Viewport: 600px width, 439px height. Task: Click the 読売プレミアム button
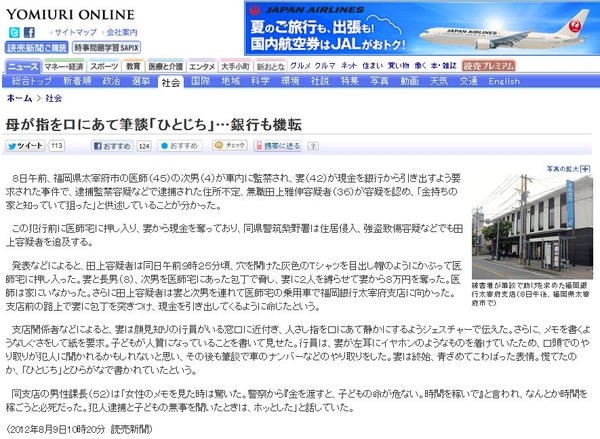click(x=489, y=66)
